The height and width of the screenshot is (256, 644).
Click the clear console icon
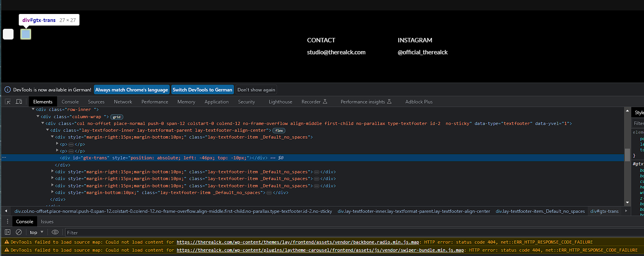pos(19,232)
